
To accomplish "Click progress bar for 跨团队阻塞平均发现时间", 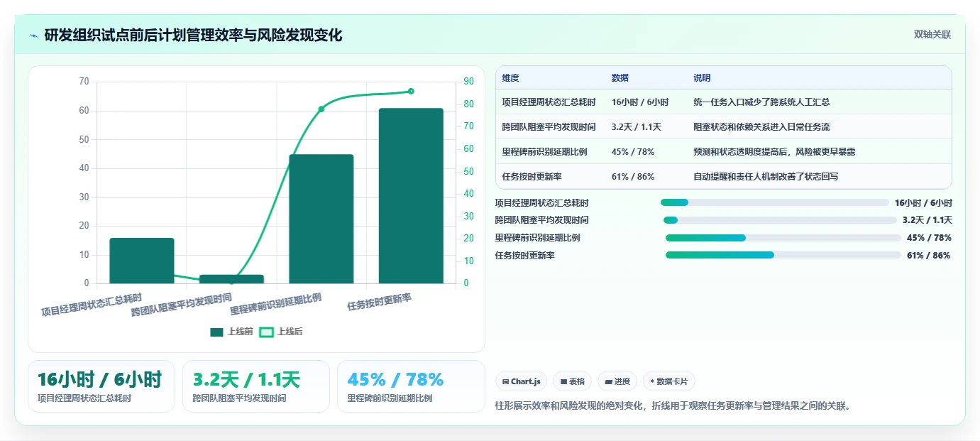I will point(780,220).
